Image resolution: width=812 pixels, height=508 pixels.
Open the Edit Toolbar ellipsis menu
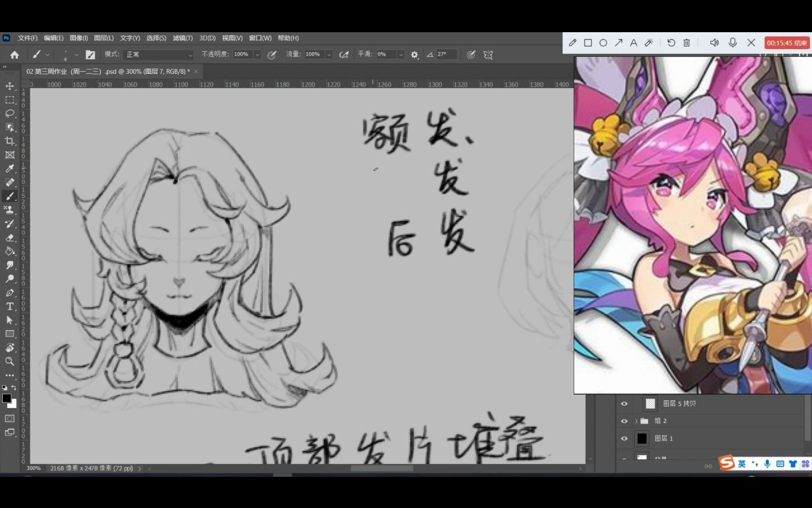click(x=9, y=375)
